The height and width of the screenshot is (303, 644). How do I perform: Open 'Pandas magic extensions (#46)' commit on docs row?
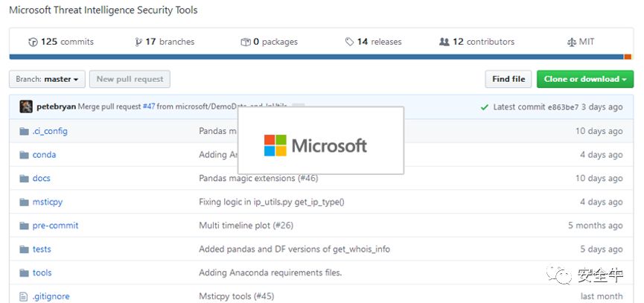click(x=258, y=178)
